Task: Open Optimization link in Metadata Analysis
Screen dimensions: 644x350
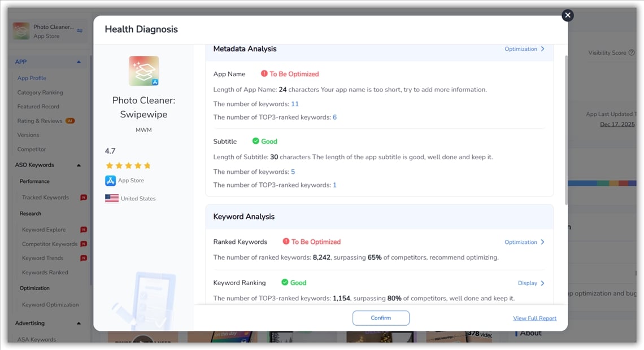Action: point(524,49)
